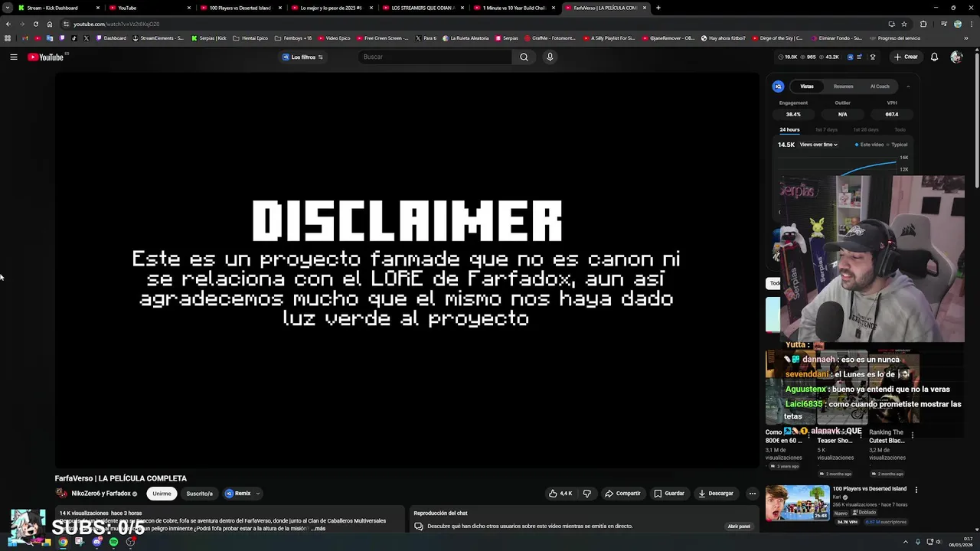Image resolution: width=980 pixels, height=551 pixels.
Task: Click Abrir panel for chat replay
Action: [x=739, y=527]
